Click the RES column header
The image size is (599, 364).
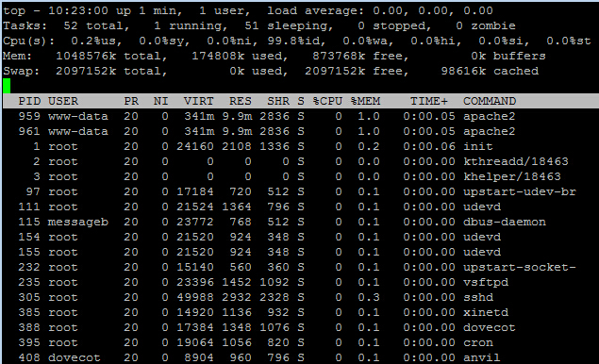pyautogui.click(x=241, y=101)
